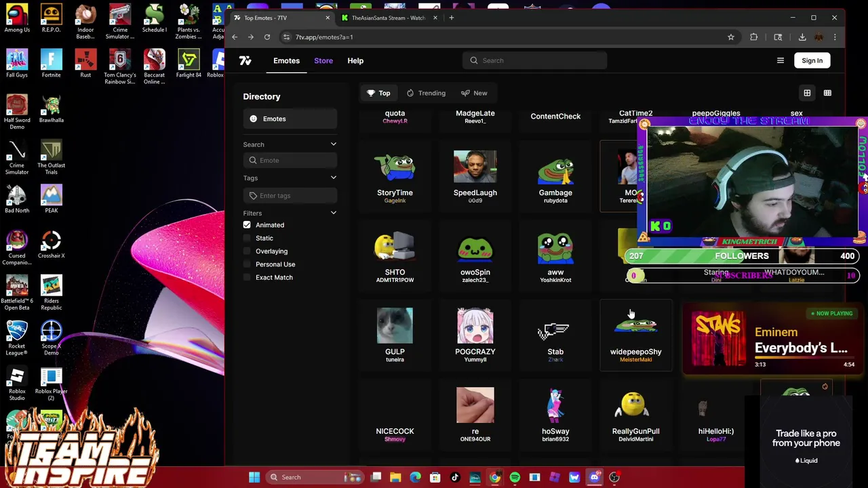This screenshot has width=868, height=488.
Task: Open the hoSway emote
Action: coord(555,415)
